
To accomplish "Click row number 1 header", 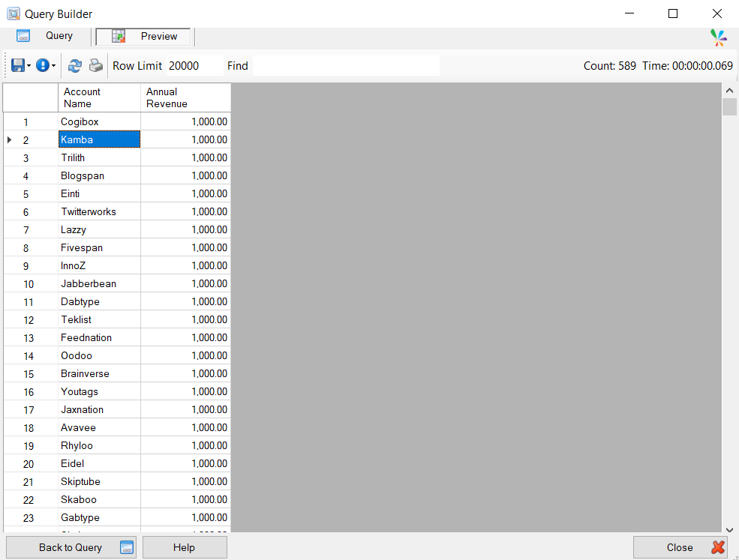I will [x=31, y=121].
